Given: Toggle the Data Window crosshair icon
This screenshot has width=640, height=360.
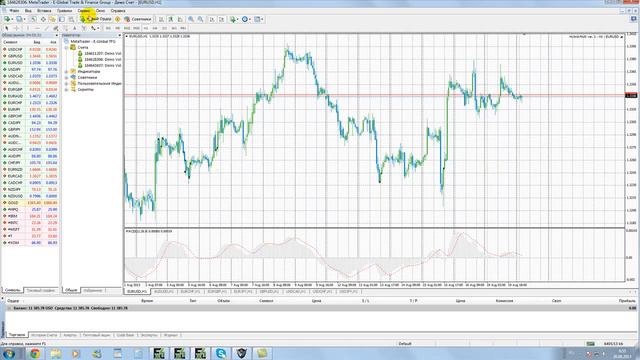Looking at the screenshot, I should pyautogui.click(x=43, y=19).
